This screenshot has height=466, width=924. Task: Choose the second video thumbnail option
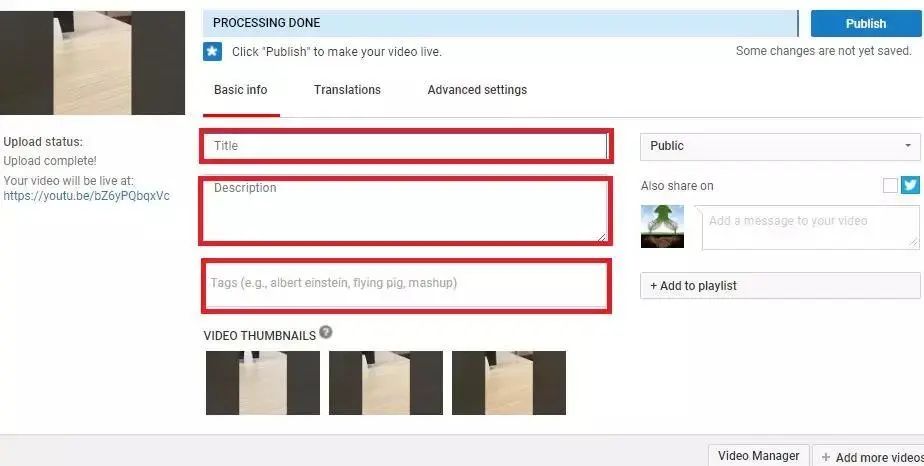pyautogui.click(x=386, y=383)
